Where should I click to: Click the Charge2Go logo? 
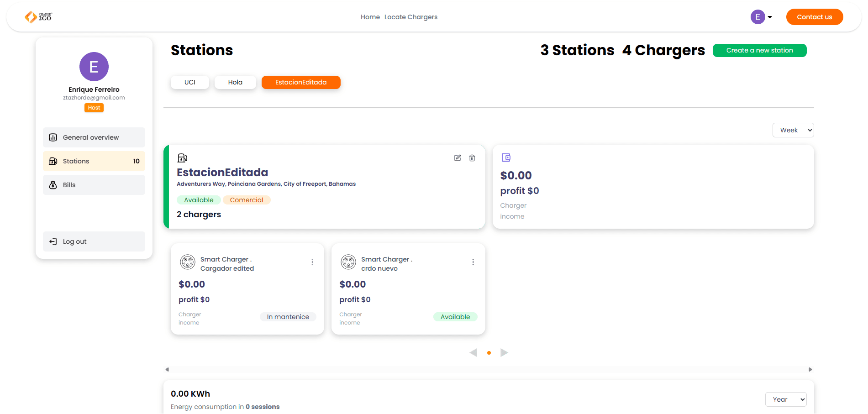coord(38,17)
